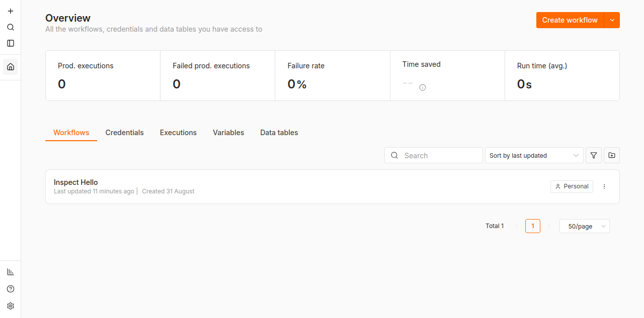The width and height of the screenshot is (644, 318).
Task: Open Inspect Hello three-dot actions menu
Action: tap(604, 186)
